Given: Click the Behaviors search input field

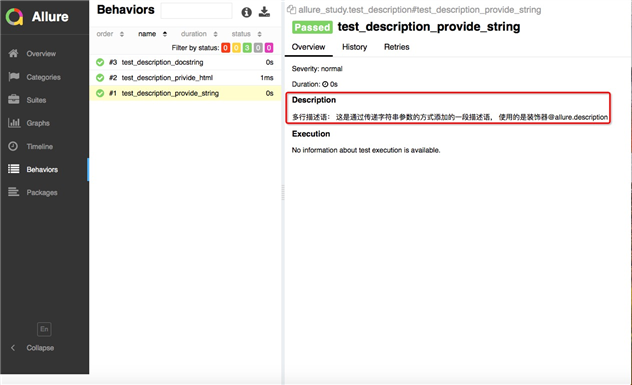Looking at the screenshot, I should pyautogui.click(x=196, y=11).
